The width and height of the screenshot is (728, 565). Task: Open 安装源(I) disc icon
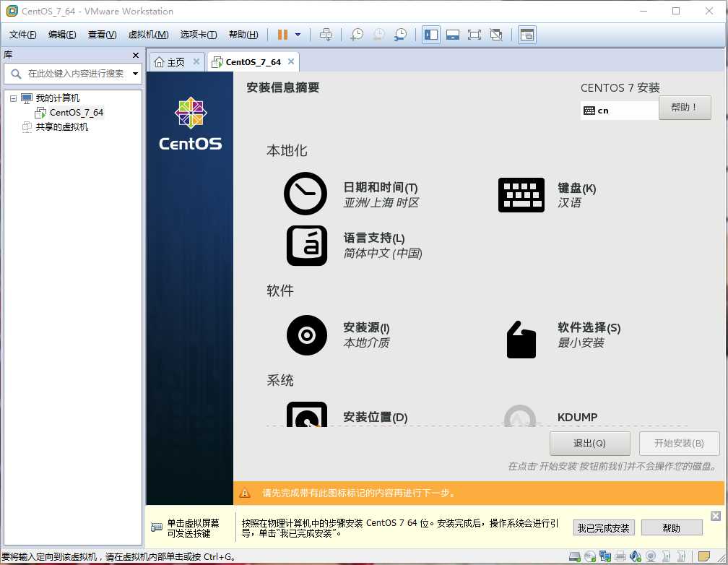click(307, 335)
